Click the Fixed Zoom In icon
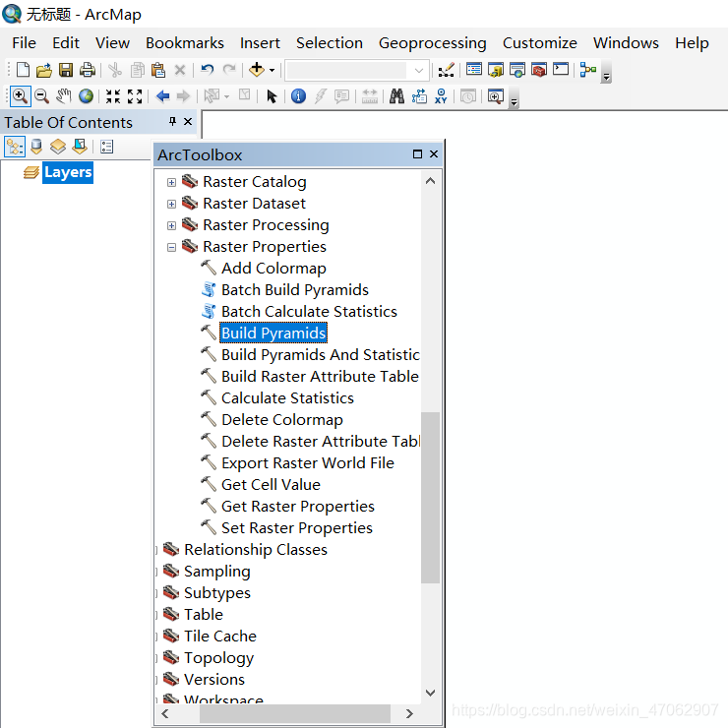 (x=113, y=96)
